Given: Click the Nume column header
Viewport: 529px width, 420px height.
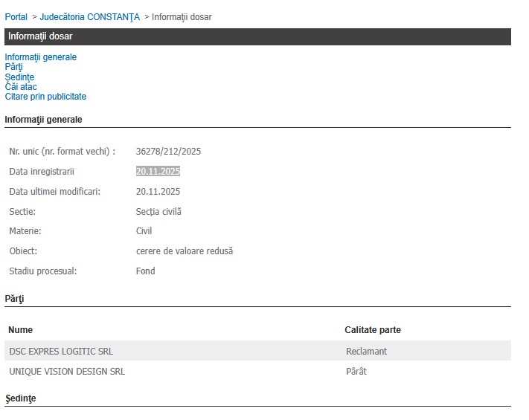Looking at the screenshot, I should [21, 330].
